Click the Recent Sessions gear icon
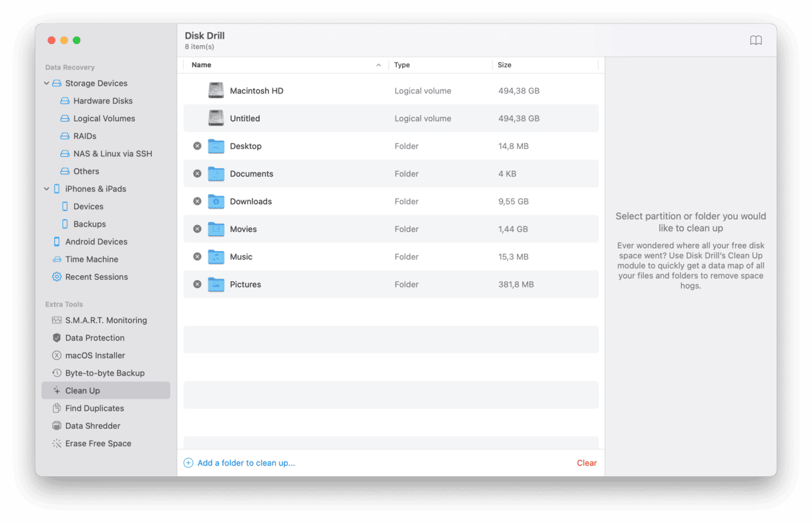 (57, 277)
